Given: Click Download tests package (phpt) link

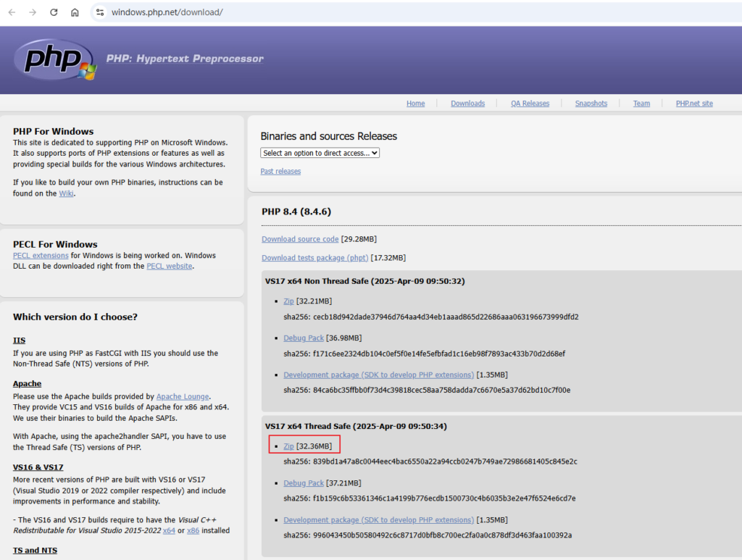Looking at the screenshot, I should tap(314, 258).
